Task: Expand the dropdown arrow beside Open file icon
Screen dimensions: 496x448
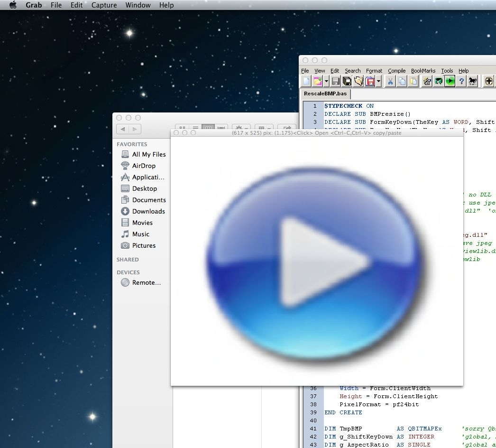Action: (326, 81)
